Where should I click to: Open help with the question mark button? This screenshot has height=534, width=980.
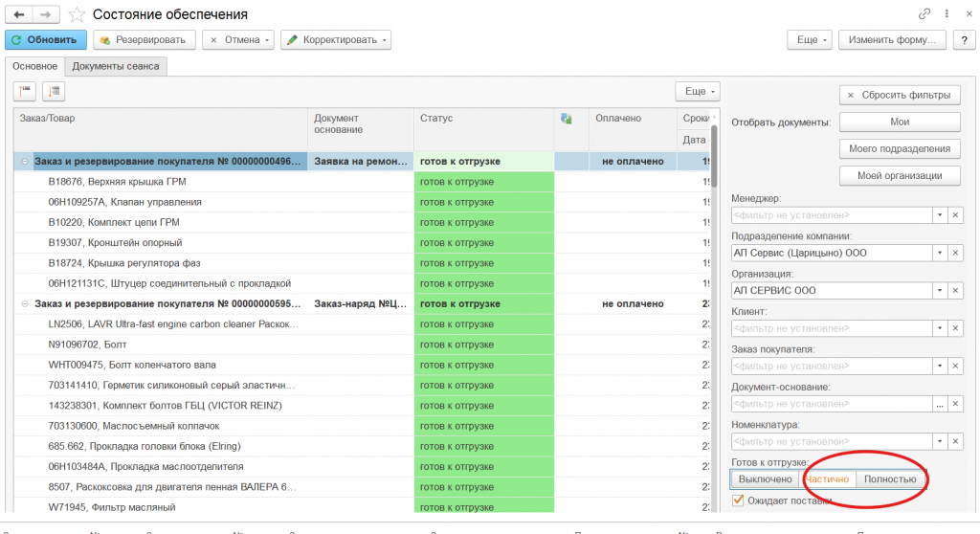click(x=966, y=40)
